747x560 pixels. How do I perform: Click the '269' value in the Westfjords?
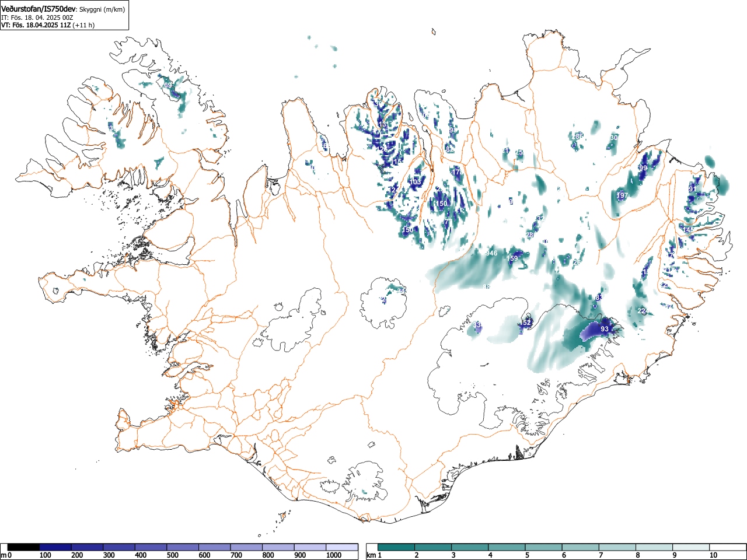[167, 85]
